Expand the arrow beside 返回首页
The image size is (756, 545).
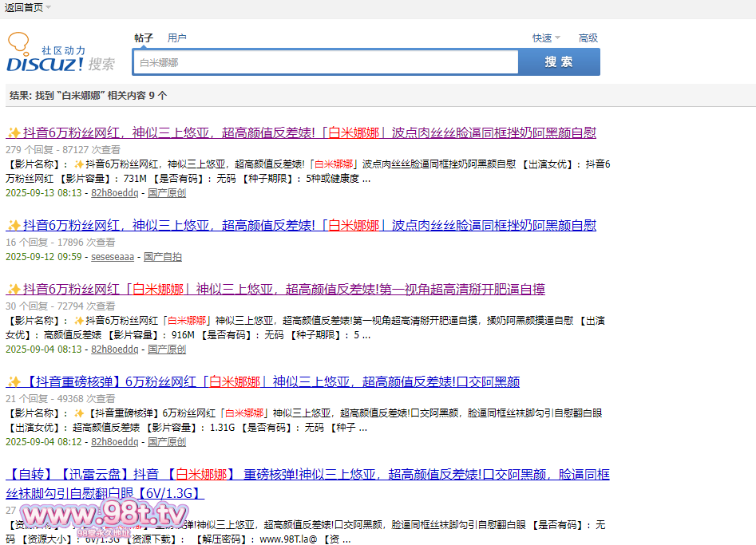pyautogui.click(x=48, y=7)
